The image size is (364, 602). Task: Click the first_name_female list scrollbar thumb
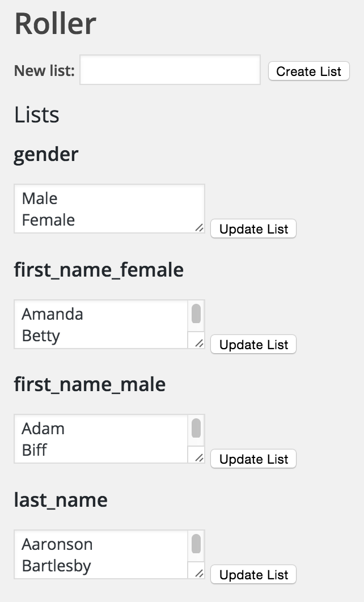pos(196,314)
